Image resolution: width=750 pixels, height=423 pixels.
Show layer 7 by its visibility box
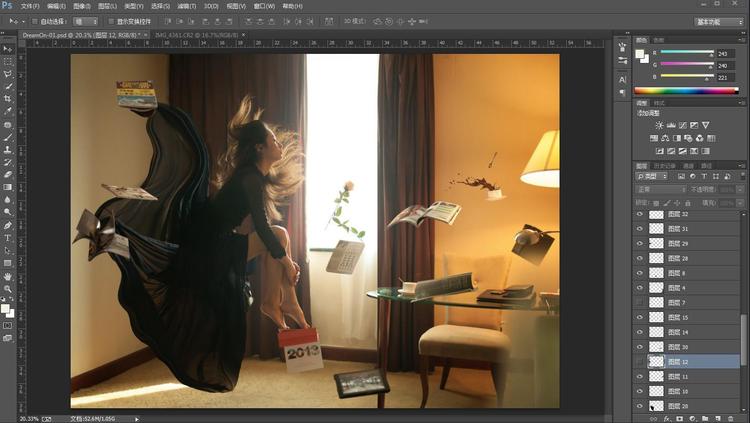pyautogui.click(x=640, y=302)
